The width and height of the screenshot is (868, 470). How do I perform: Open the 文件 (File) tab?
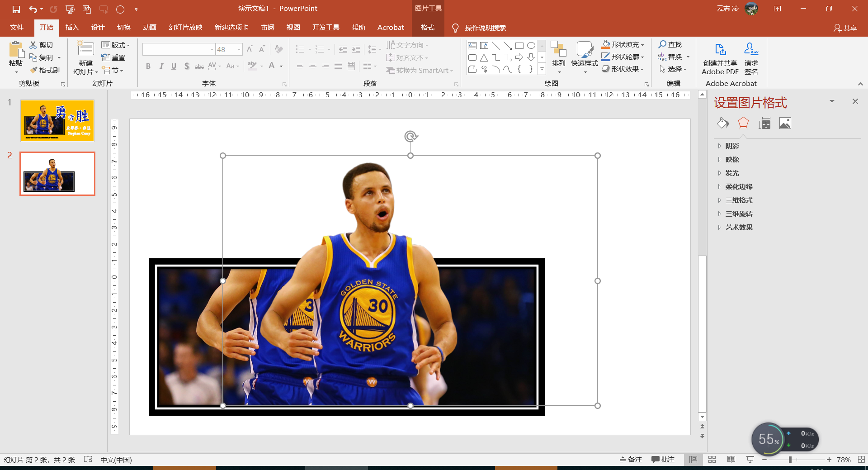[17, 28]
